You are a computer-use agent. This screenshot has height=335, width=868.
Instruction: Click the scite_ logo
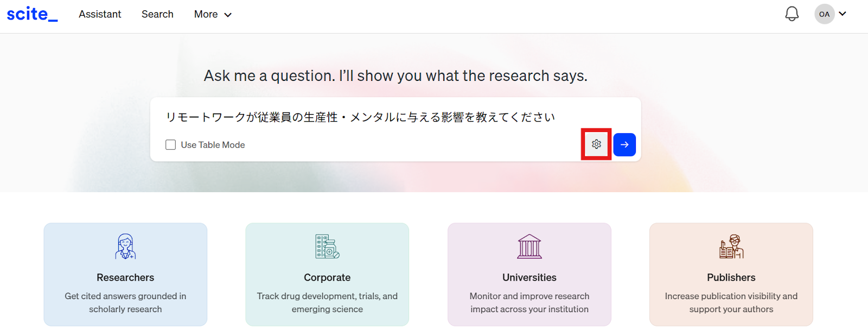[x=32, y=14]
